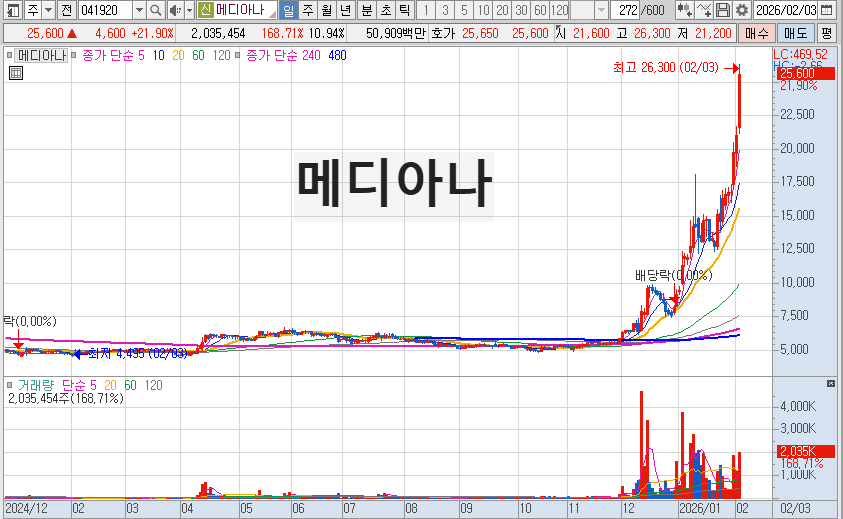Click the save floppy disk icon
The width and height of the screenshot is (843, 519).
[723, 10]
